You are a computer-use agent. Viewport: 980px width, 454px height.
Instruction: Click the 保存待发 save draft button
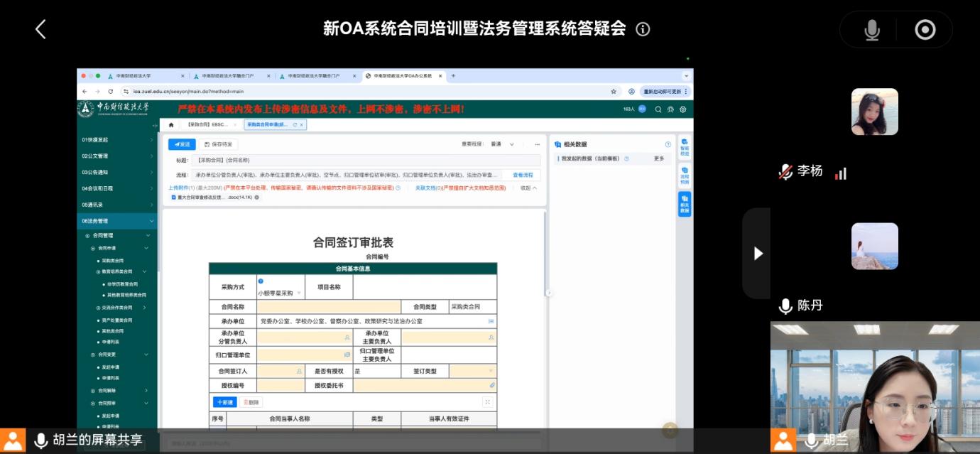(x=218, y=144)
